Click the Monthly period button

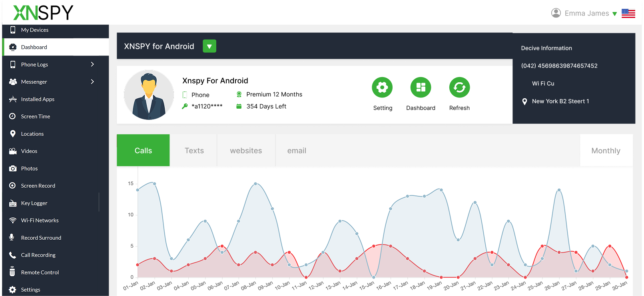coord(606,151)
